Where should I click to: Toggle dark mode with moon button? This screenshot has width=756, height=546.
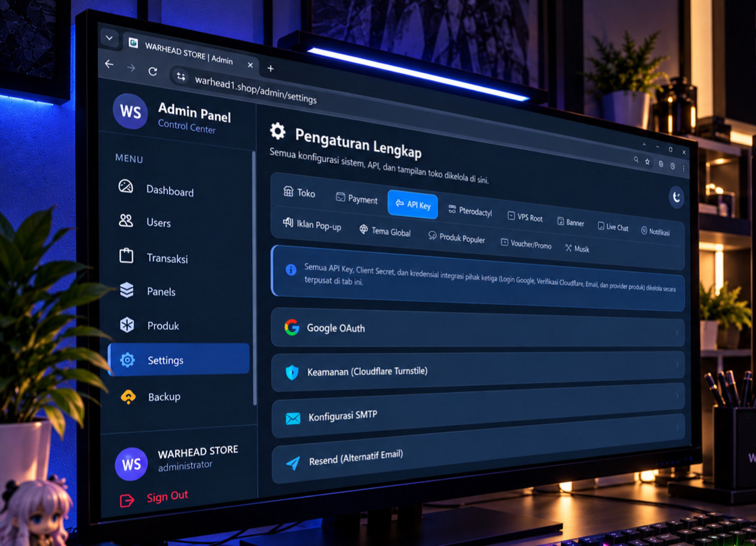(677, 197)
